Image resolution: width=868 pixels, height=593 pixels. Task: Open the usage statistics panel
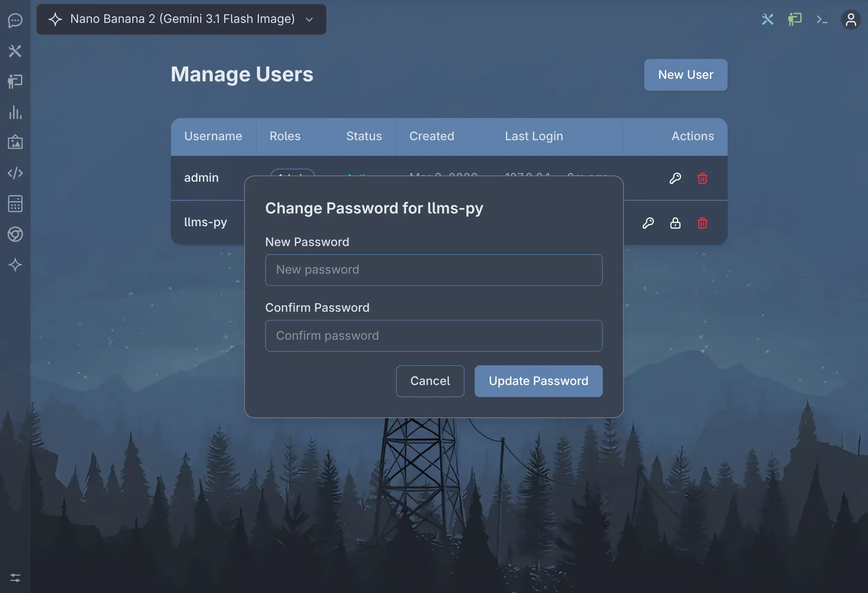[x=15, y=112]
